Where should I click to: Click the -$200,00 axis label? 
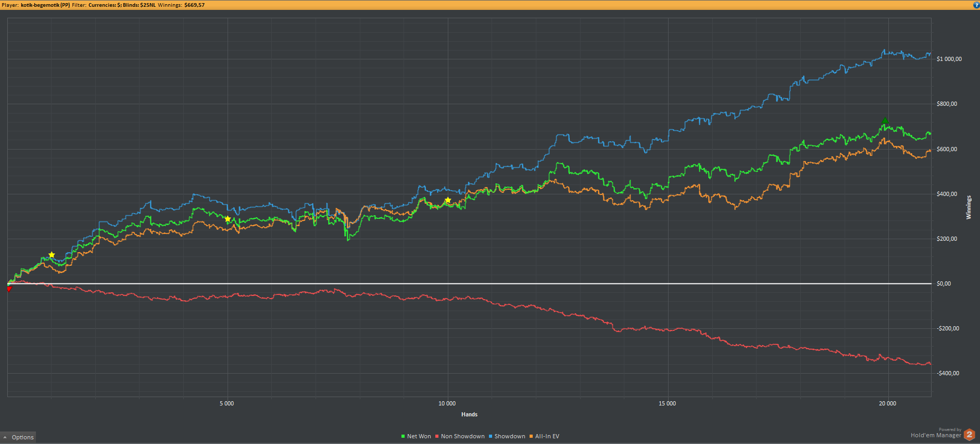pos(948,328)
